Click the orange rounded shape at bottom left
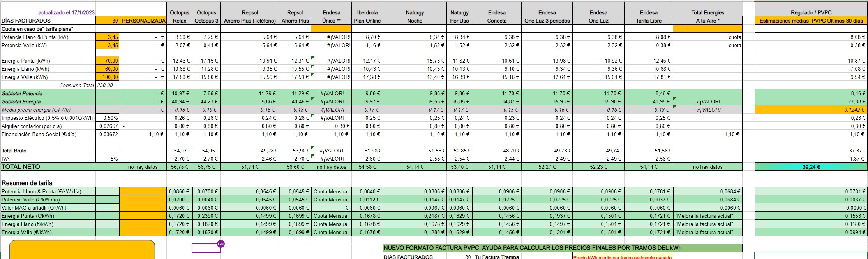868x259 pixels. (82, 250)
